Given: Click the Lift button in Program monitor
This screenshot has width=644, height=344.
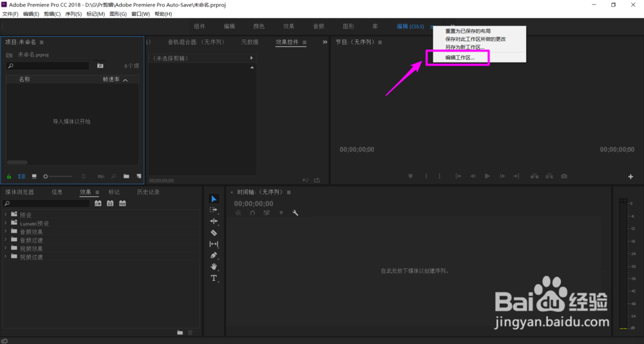Looking at the screenshot, I should click(535, 176).
